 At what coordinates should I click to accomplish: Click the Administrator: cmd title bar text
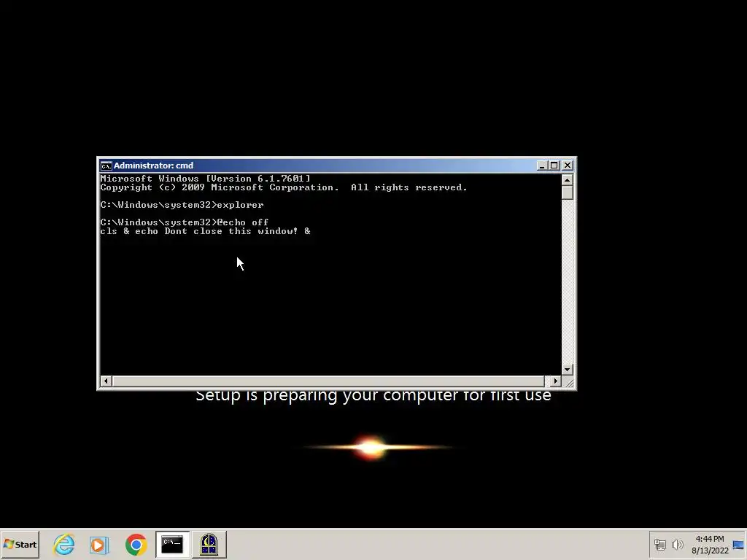[153, 166]
